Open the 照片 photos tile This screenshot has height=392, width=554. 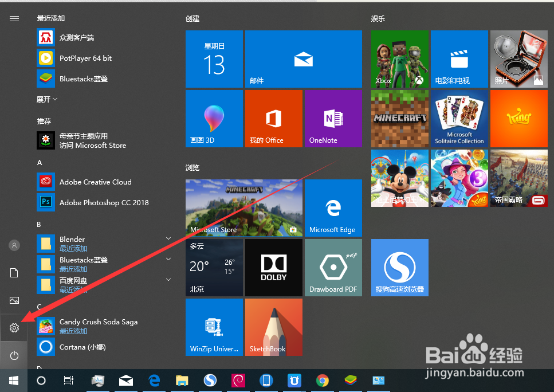pyautogui.click(x=518, y=58)
